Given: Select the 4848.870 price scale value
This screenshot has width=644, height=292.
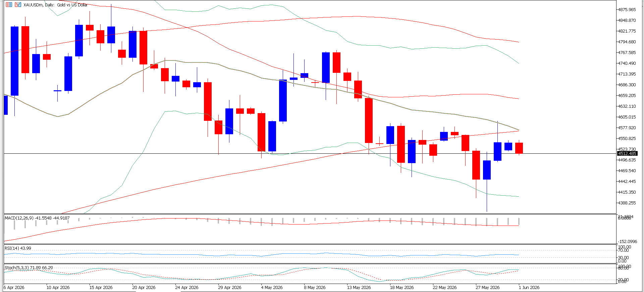Looking at the screenshot, I should tap(627, 20).
